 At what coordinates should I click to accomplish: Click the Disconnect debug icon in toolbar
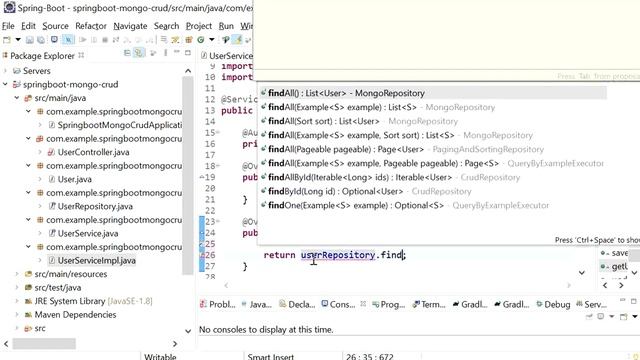(116, 40)
